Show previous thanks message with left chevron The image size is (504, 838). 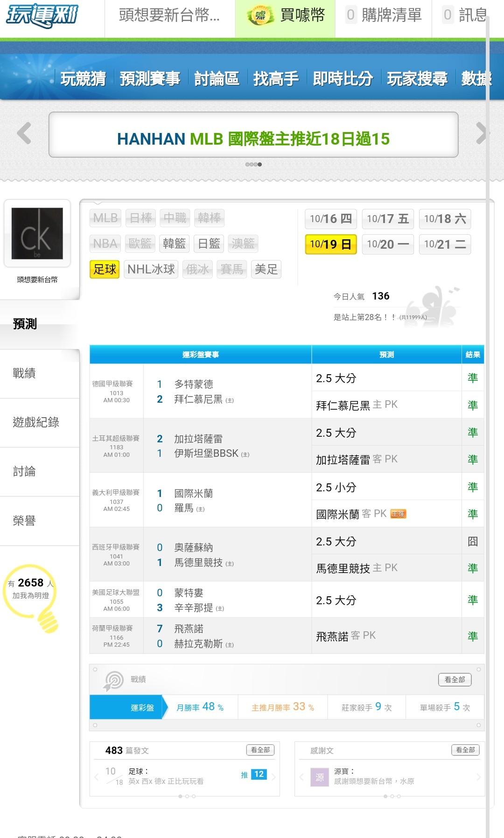[301, 777]
